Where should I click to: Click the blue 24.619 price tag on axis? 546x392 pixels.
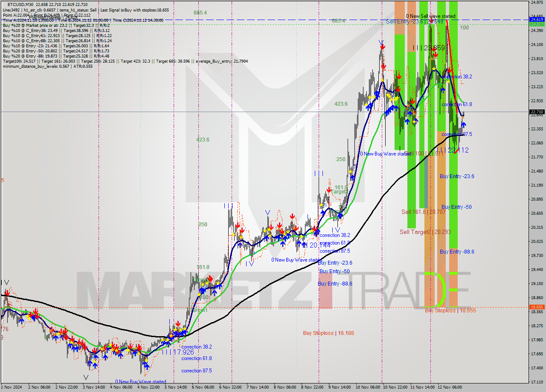(537, 19)
